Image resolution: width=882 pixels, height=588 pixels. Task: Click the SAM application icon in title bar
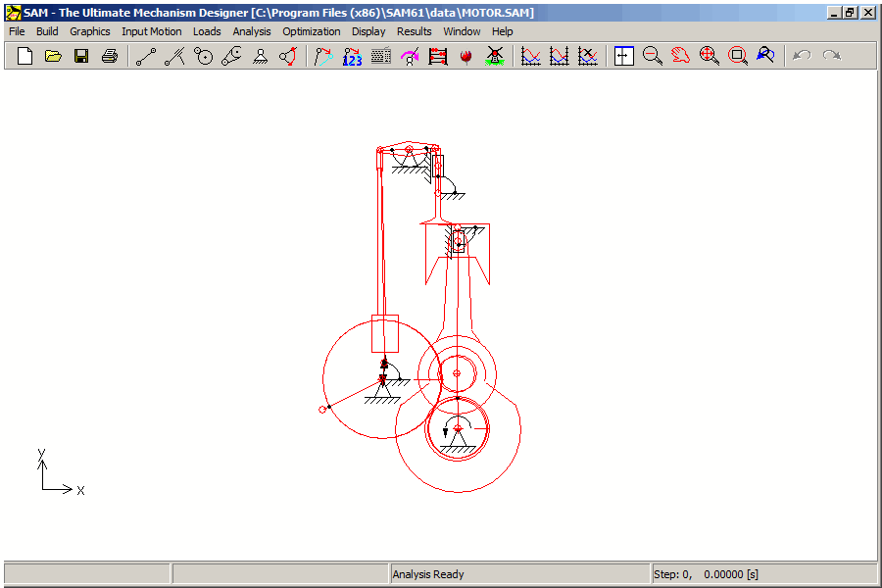point(13,13)
